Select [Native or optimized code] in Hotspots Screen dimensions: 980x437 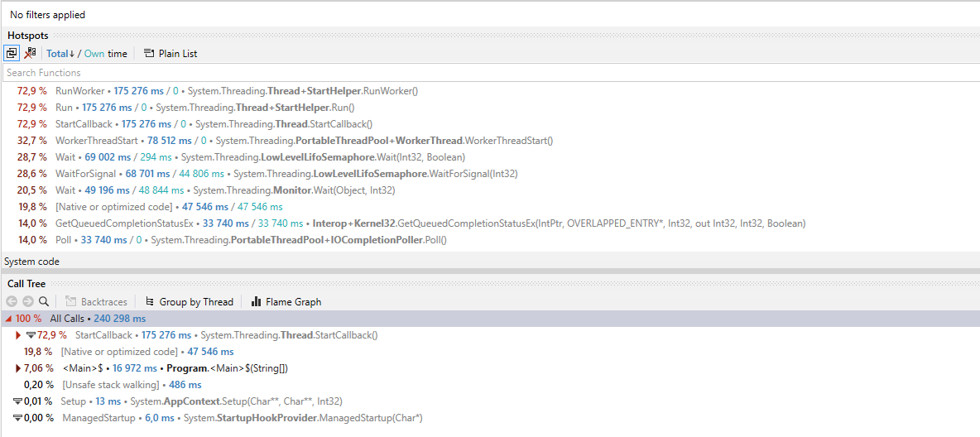490,207
